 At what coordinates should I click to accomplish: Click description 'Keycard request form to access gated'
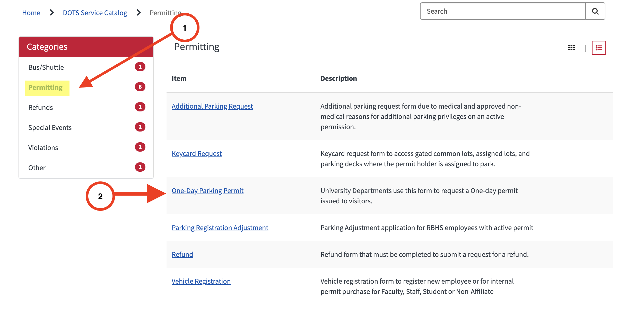click(425, 159)
